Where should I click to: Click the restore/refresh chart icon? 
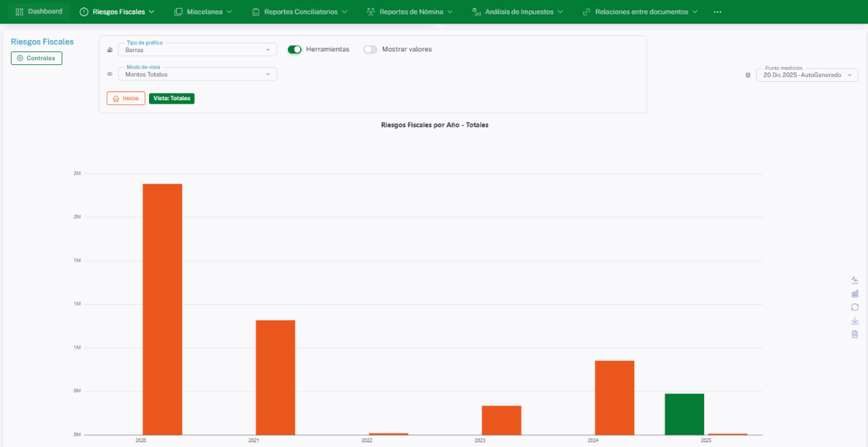point(854,307)
